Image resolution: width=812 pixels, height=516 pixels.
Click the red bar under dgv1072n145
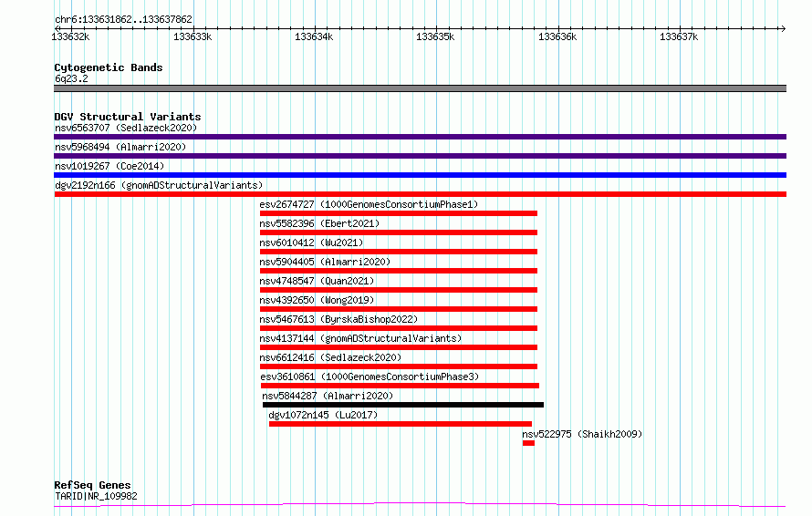pyautogui.click(x=401, y=425)
